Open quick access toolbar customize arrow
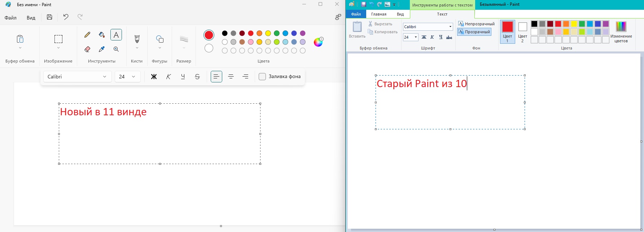The height and width of the screenshot is (232, 644). [394, 5]
